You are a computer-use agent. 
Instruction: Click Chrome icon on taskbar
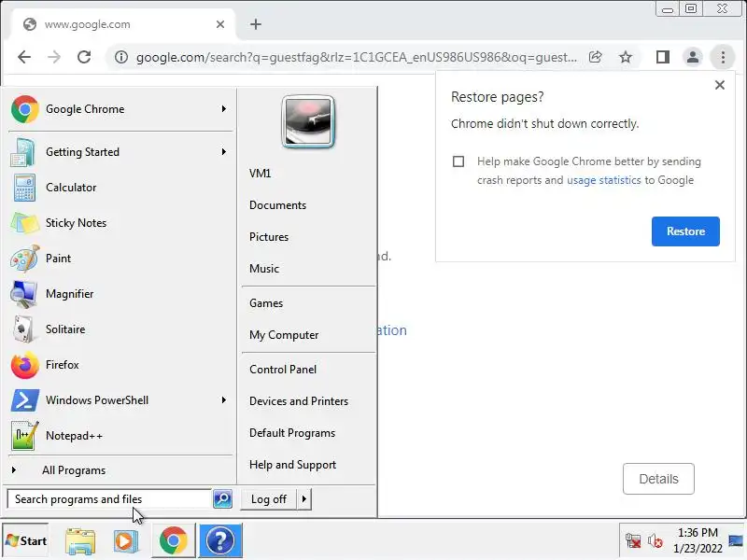pos(174,540)
